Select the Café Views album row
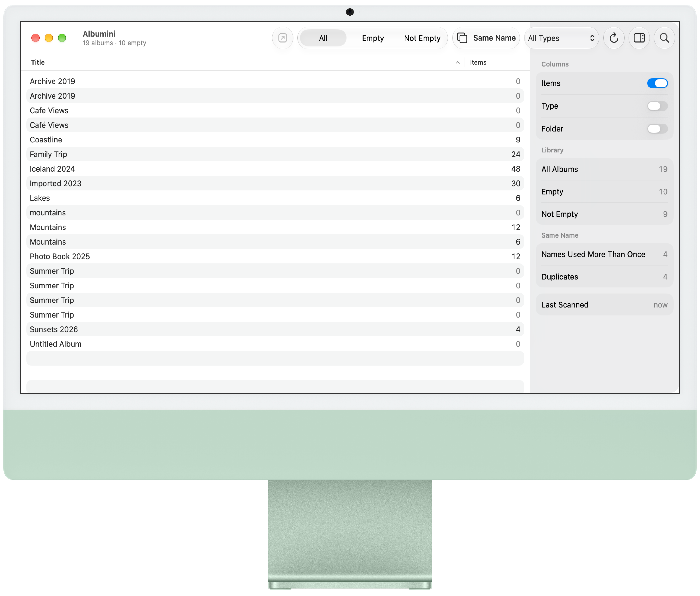Viewport: 700px width, 596px height. (x=275, y=125)
